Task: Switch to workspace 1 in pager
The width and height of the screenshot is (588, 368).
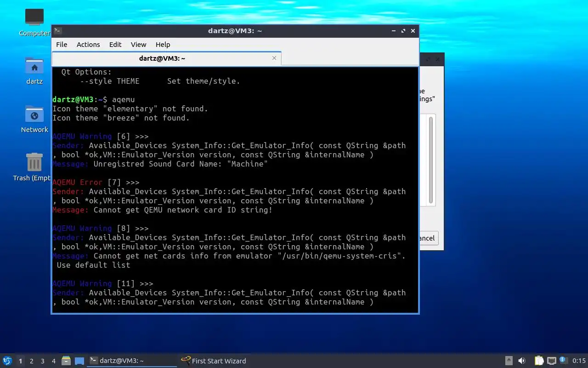Action: pos(20,361)
